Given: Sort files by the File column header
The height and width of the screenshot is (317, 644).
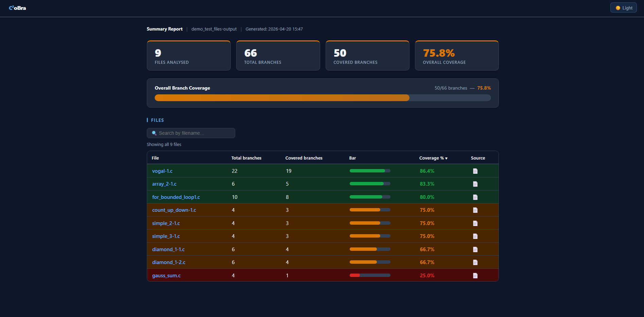Looking at the screenshot, I should (155, 158).
